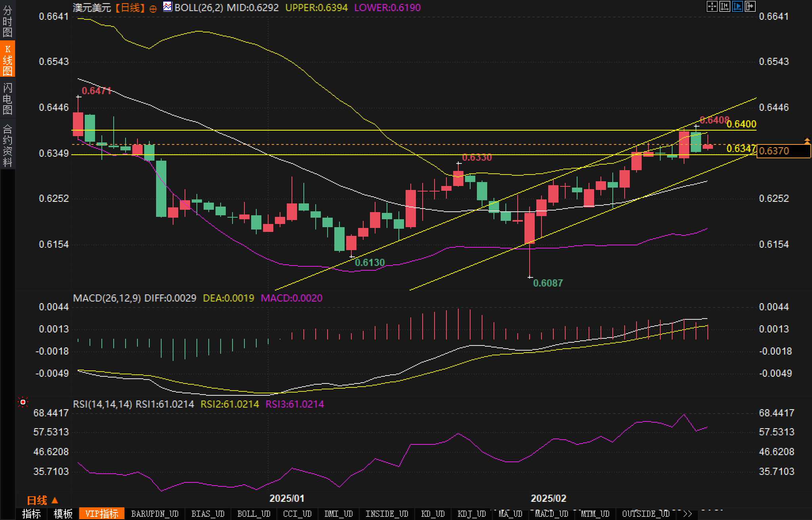812x520 pixels.
Task: Apply the KDJ_UD indicator
Action: tap(471, 514)
